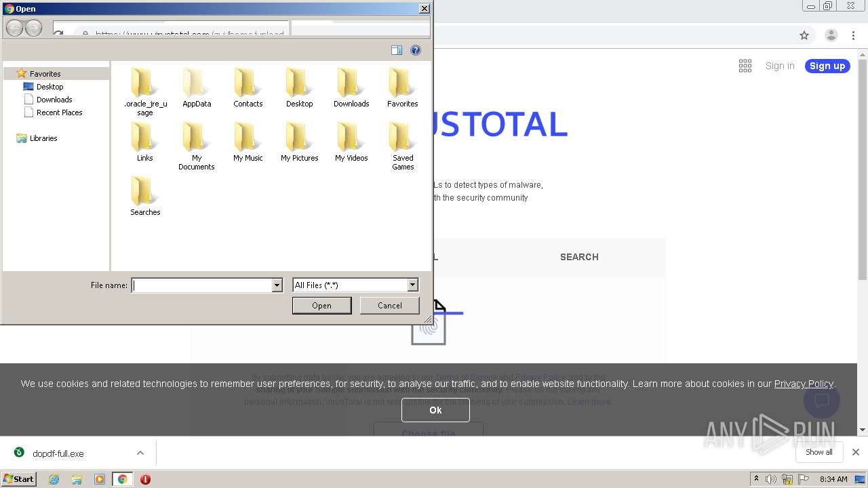This screenshot has height=488, width=868.
Task: Show hidden system tray icons
Action: click(756, 479)
